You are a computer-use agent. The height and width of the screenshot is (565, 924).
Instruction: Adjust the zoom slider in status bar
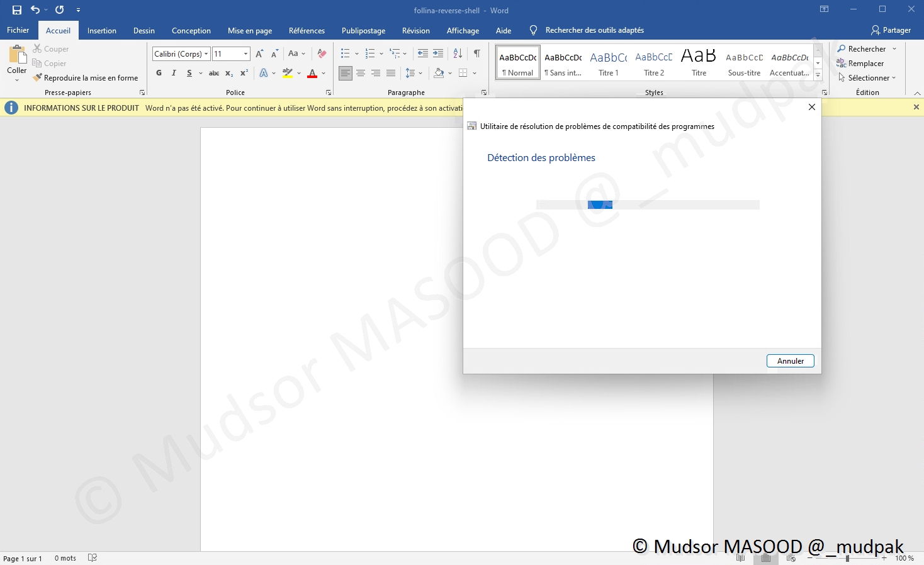[x=847, y=558]
